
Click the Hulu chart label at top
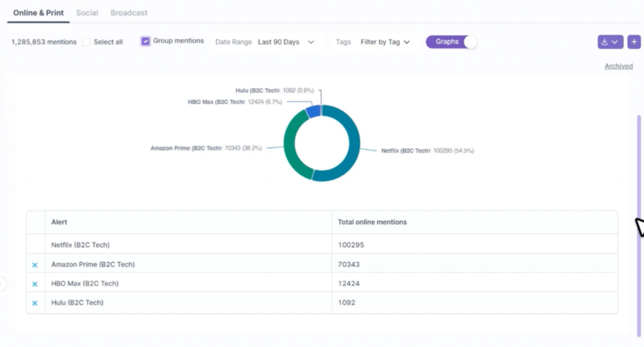(274, 91)
